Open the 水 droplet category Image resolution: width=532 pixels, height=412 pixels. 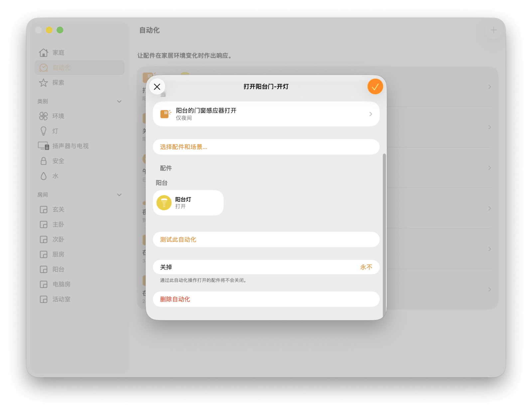[x=44, y=176]
